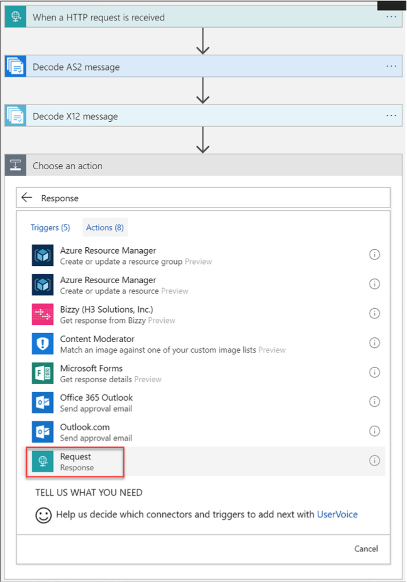Show info for Create or update a resource
407x582 pixels.
click(x=374, y=284)
